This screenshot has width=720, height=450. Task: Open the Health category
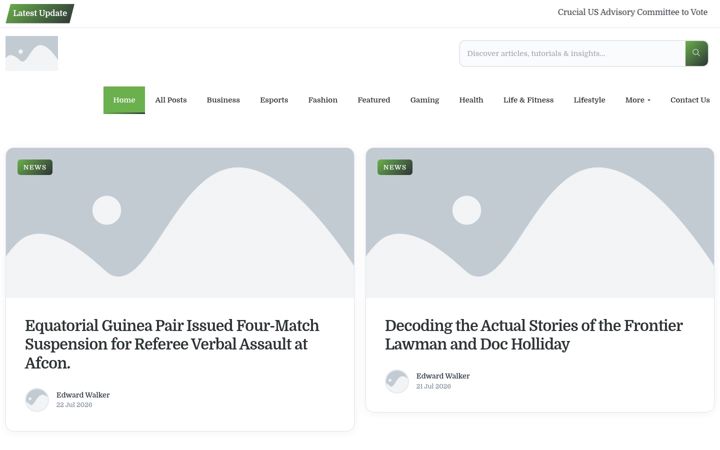tap(471, 100)
